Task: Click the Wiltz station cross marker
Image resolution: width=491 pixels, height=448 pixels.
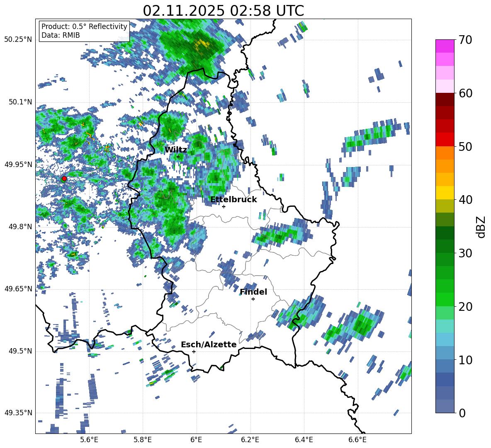Action: click(178, 157)
